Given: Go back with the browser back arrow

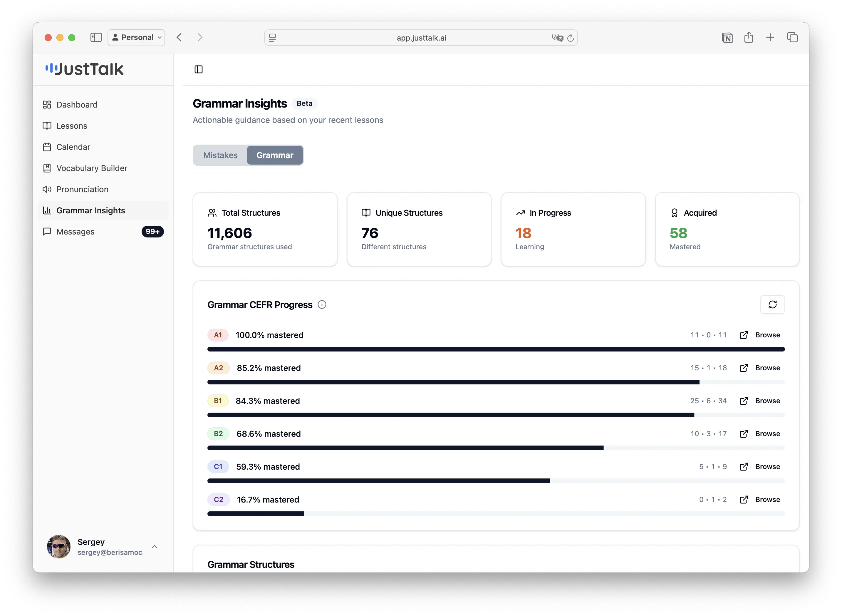Looking at the screenshot, I should [179, 37].
